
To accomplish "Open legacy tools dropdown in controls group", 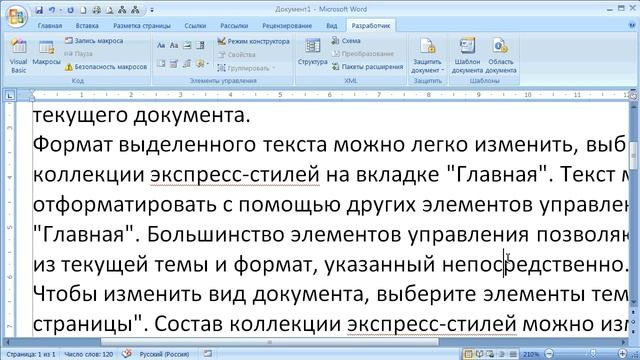I will 202,64.
